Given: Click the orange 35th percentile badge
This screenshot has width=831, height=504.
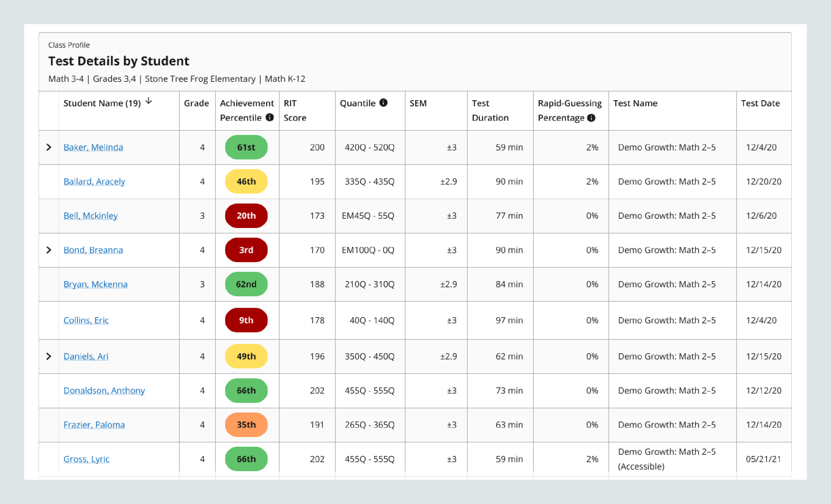Looking at the screenshot, I should [246, 424].
